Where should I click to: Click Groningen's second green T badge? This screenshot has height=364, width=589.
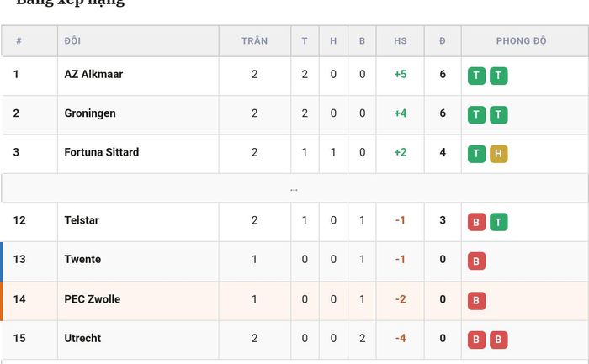pyautogui.click(x=498, y=115)
